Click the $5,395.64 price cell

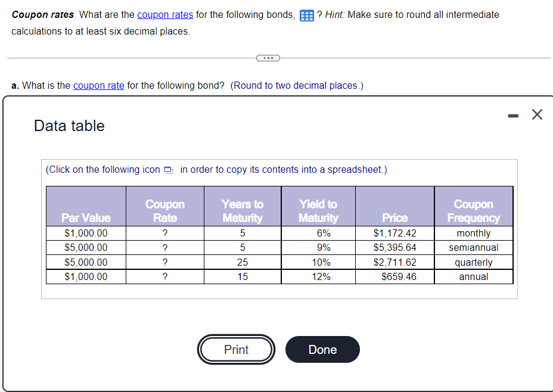(394, 248)
